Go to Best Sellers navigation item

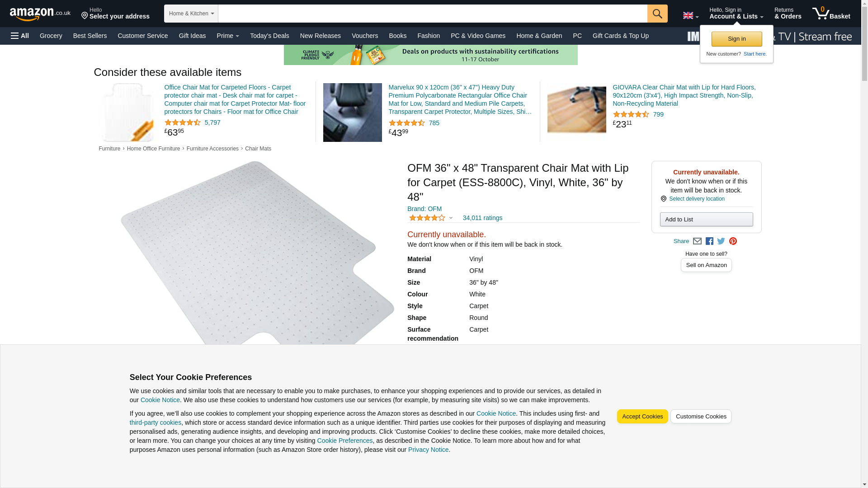(90, 36)
